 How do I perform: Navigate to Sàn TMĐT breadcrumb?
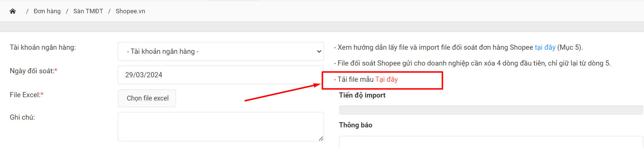click(x=88, y=11)
